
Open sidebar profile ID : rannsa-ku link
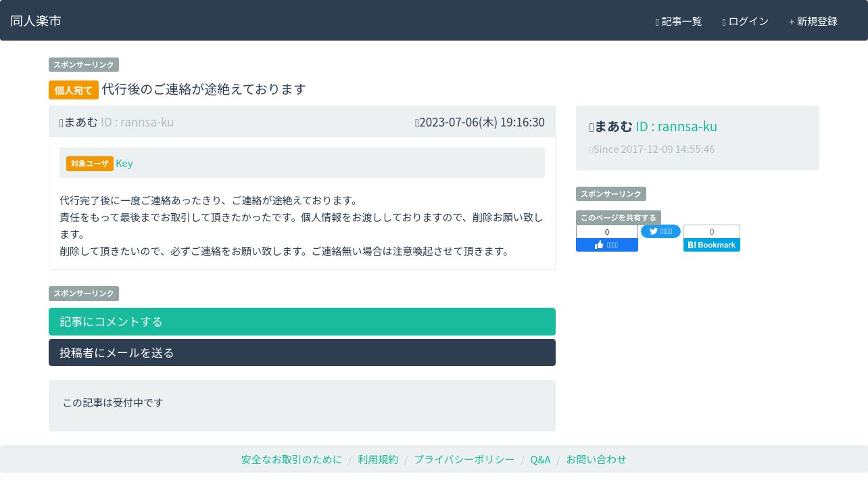click(x=676, y=126)
